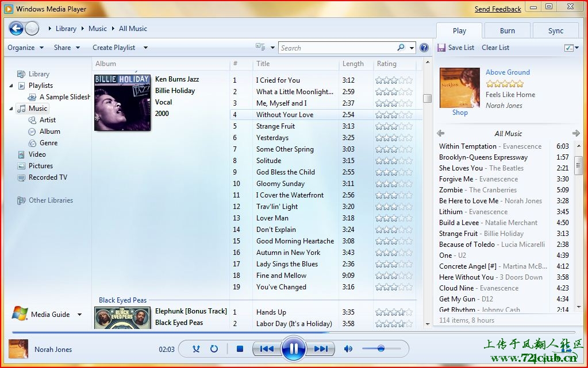
Task: Click the search magnifier icon
Action: (401, 47)
